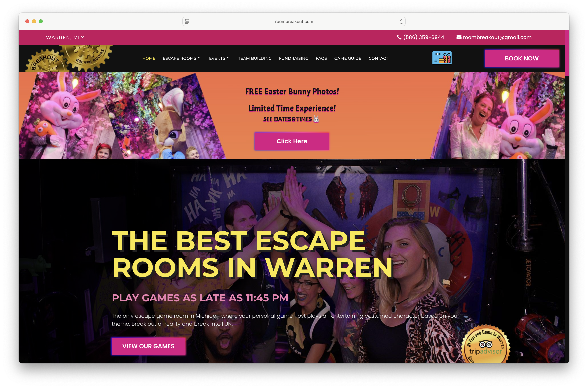Select HOME in the navigation menu

[x=149, y=58]
